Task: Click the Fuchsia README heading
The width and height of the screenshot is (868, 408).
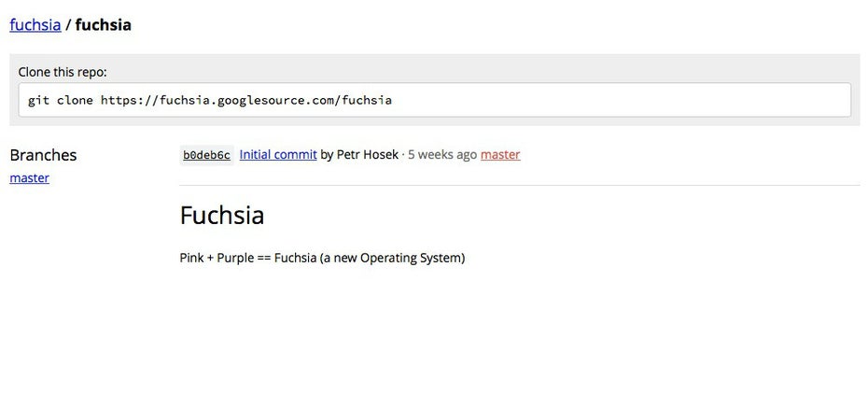Action: click(222, 215)
